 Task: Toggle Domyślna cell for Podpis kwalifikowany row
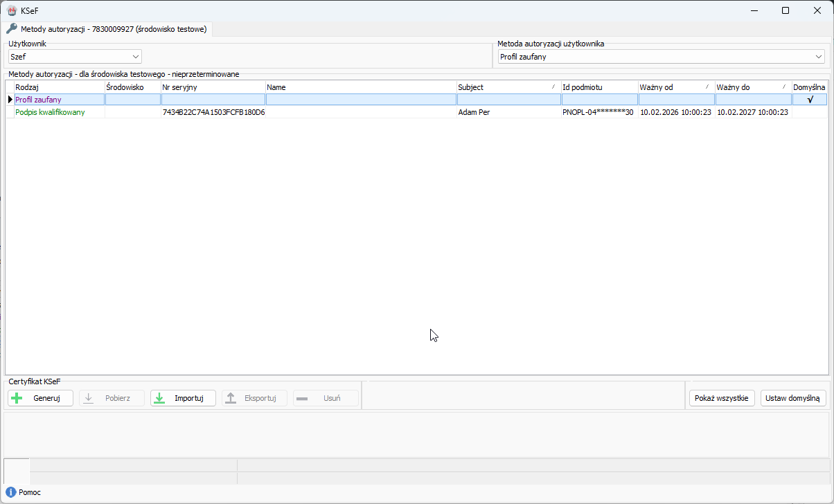(810, 112)
